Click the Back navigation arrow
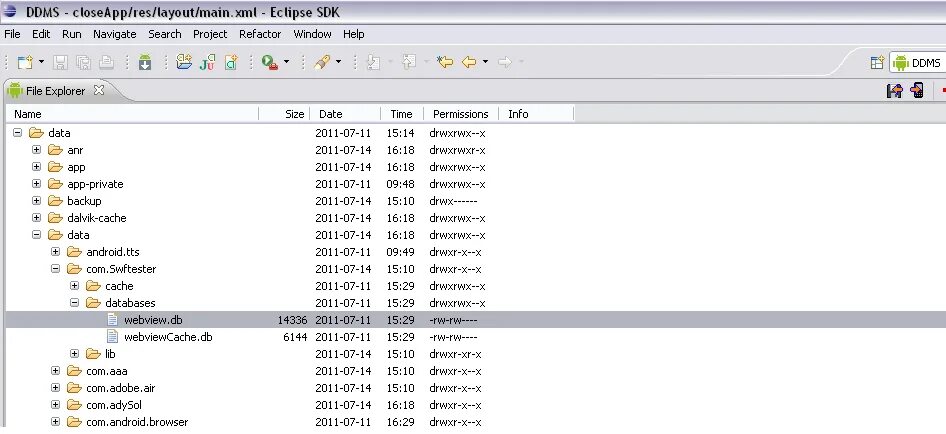This screenshot has height=434, width=946. click(x=469, y=62)
